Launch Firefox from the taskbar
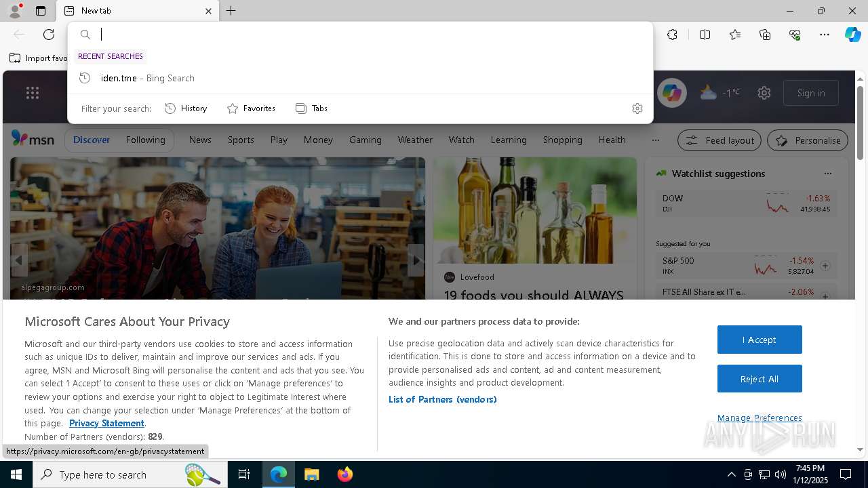868x488 pixels. (x=344, y=474)
